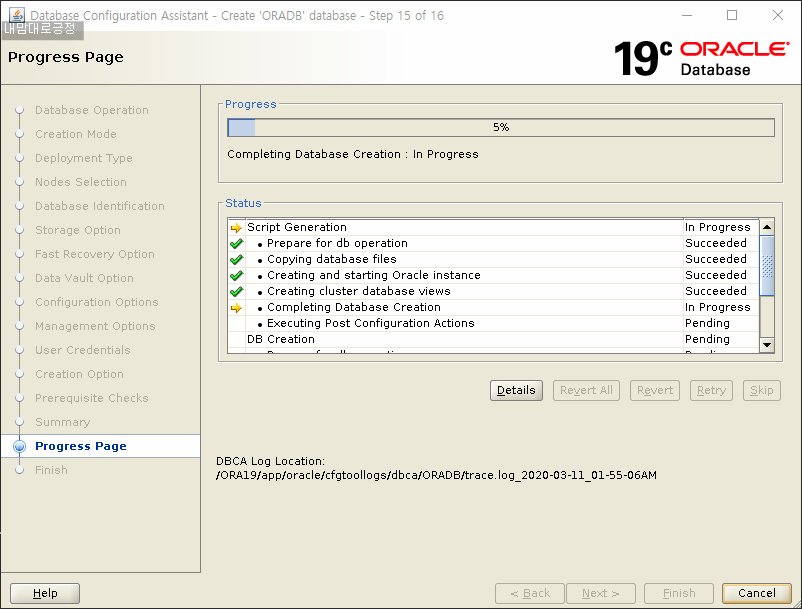Viewport: 802px width, 609px height.
Task: Select Deployment Type step in sidebar
Action: (83, 158)
